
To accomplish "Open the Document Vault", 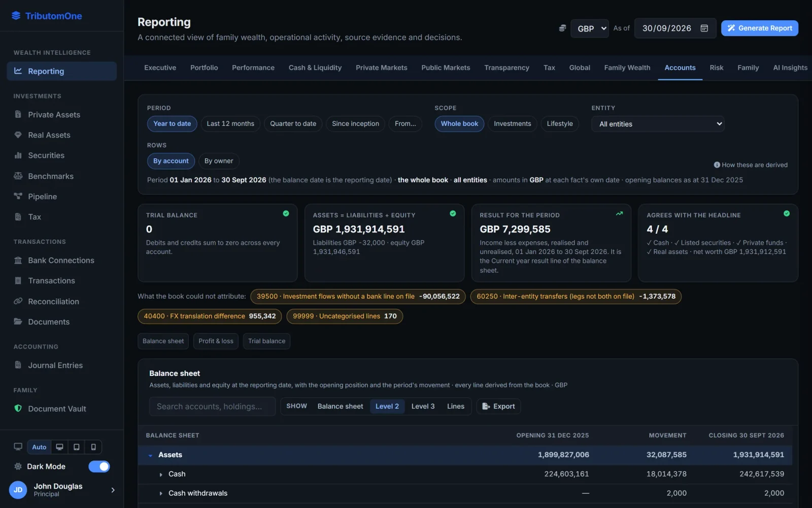I will coord(61,409).
